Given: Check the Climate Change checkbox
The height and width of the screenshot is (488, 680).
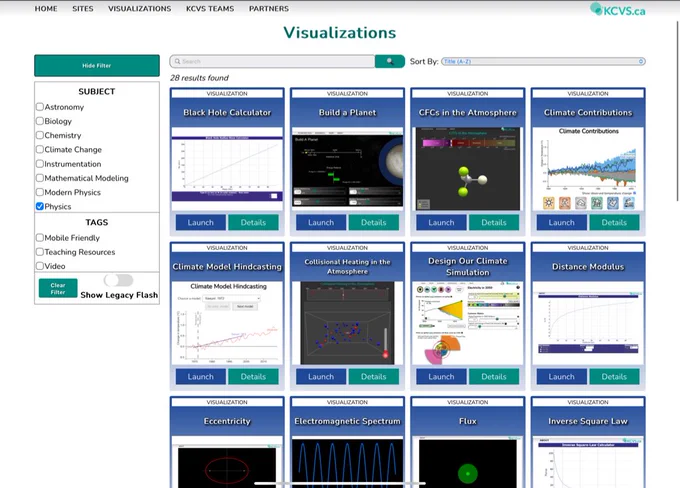Looking at the screenshot, I should tap(40, 150).
